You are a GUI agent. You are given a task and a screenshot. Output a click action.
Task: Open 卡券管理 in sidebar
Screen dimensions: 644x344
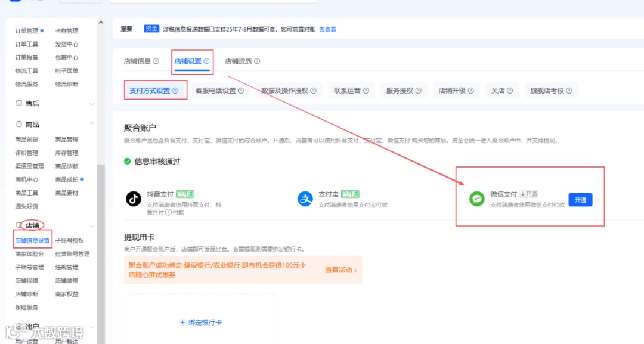[67, 31]
